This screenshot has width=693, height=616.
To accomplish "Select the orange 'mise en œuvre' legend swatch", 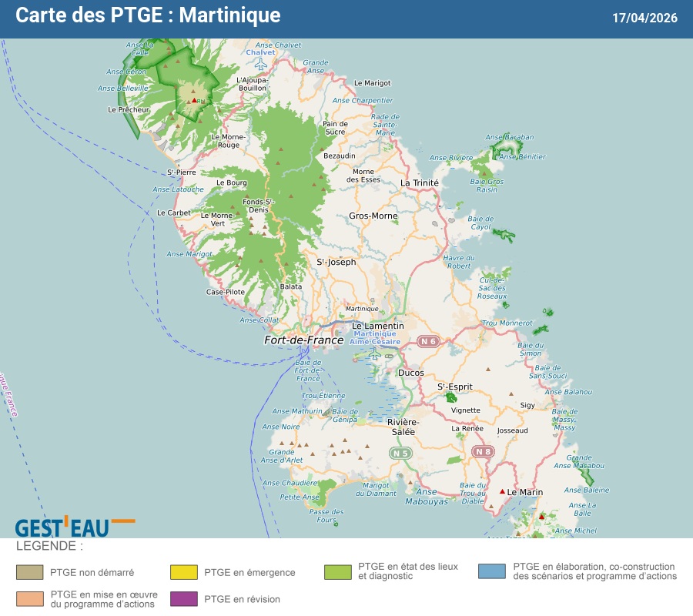I will [29, 599].
